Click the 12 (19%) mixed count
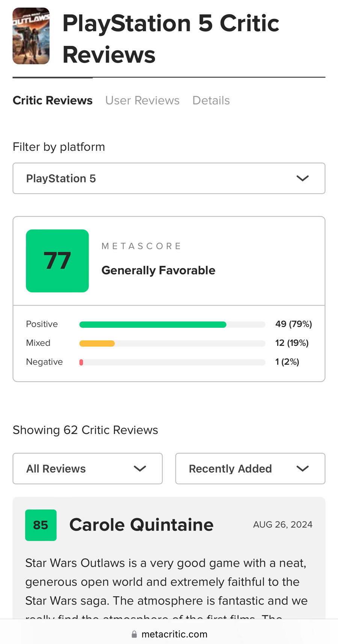 tap(292, 343)
